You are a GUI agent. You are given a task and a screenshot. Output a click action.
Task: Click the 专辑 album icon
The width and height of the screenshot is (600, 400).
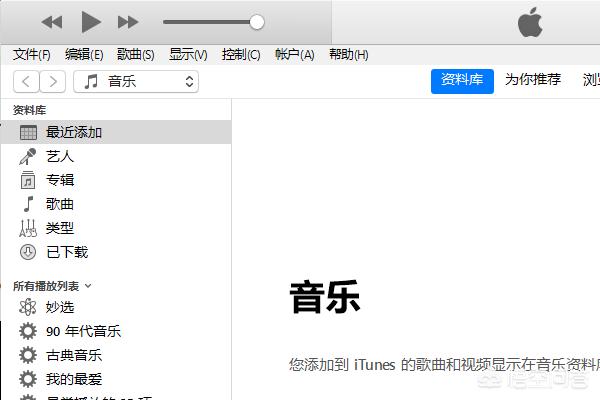28,180
